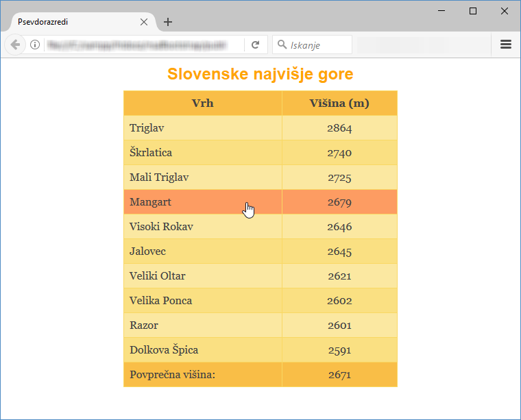
Task: Click the average value 2671
Action: click(x=339, y=375)
